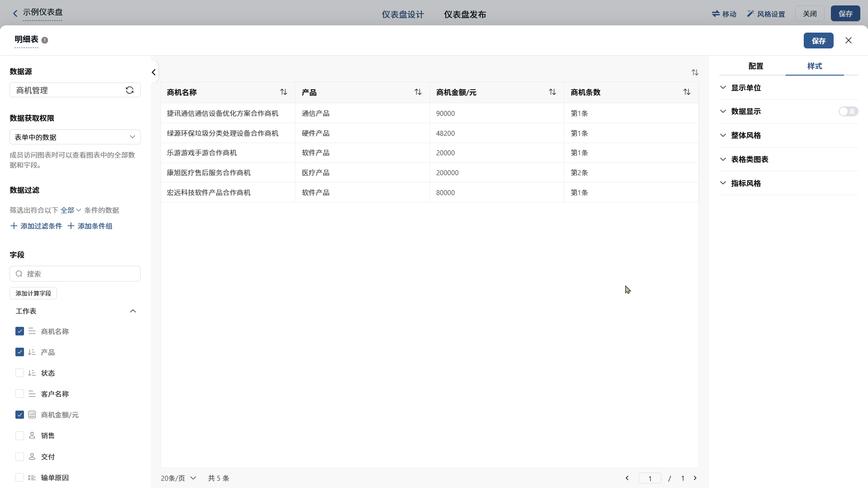Close the 明细表 editor with X
Viewport: 868px width, 488px height.
(849, 40)
